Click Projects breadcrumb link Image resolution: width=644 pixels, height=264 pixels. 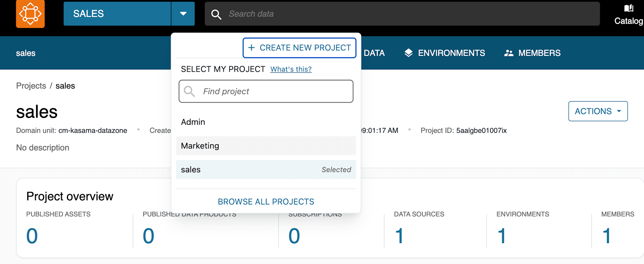pyautogui.click(x=31, y=86)
